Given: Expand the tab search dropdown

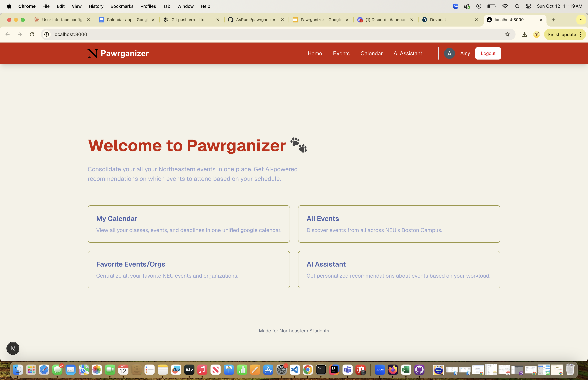Looking at the screenshot, I should (581, 20).
